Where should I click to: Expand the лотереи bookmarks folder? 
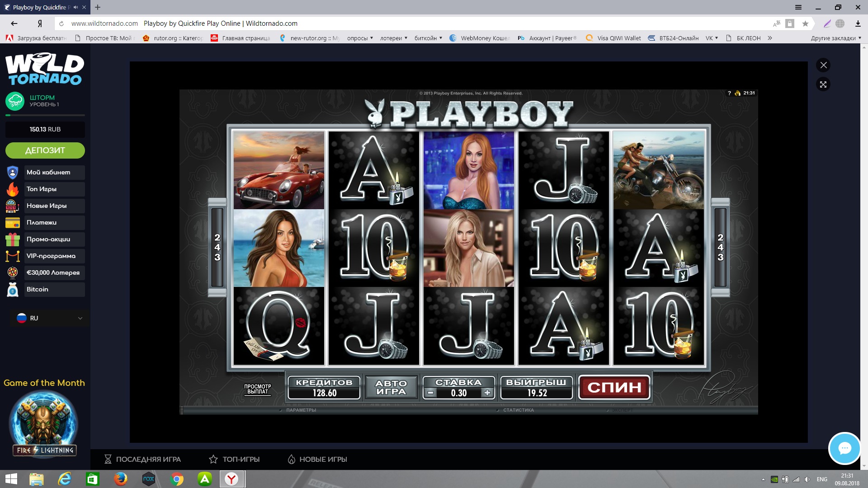pyautogui.click(x=393, y=38)
